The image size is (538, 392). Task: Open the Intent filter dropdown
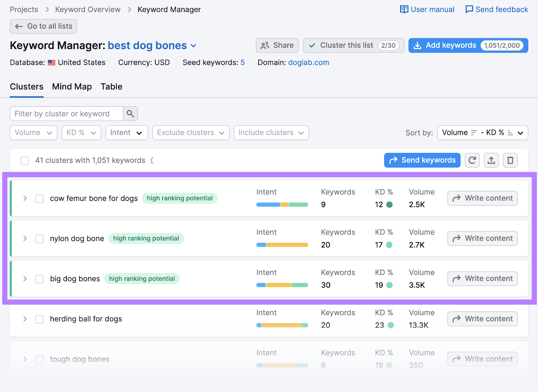point(127,133)
